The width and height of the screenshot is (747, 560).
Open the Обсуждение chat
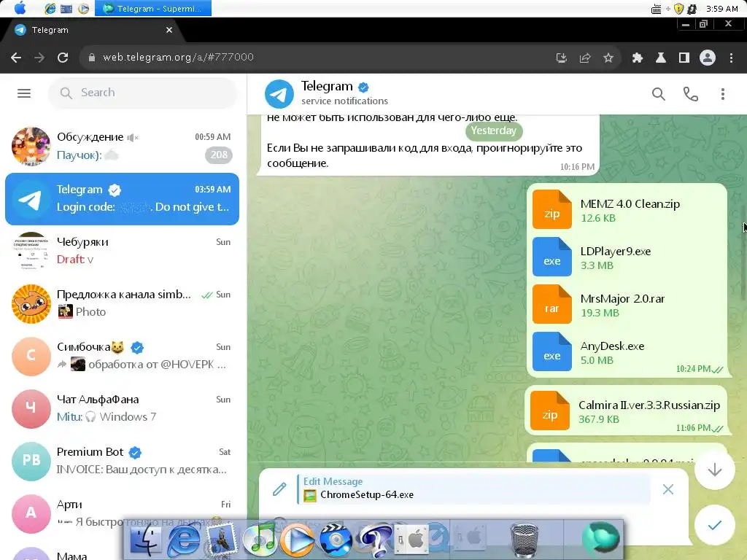click(122, 146)
